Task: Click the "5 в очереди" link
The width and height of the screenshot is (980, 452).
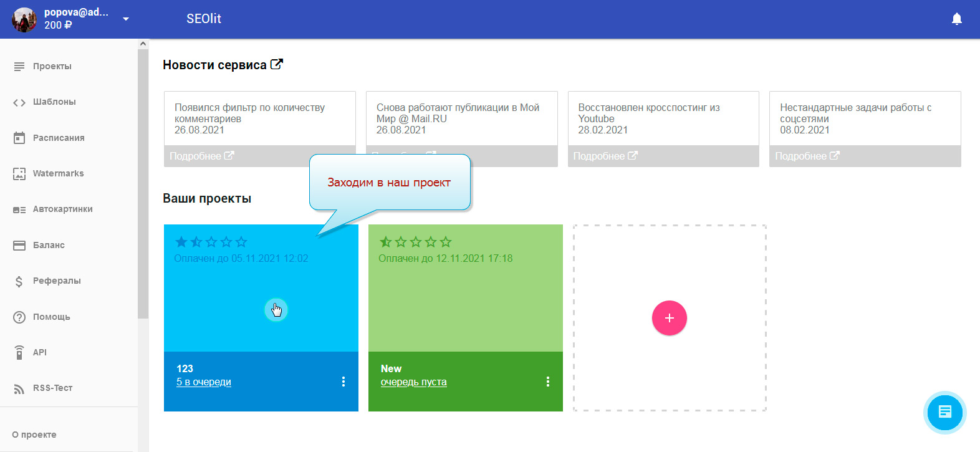Action: (x=204, y=382)
